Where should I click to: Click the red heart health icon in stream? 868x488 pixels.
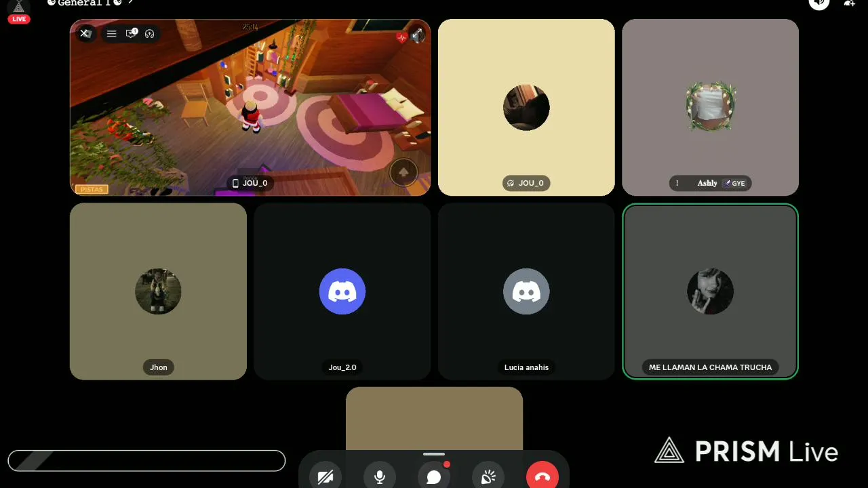pos(401,37)
